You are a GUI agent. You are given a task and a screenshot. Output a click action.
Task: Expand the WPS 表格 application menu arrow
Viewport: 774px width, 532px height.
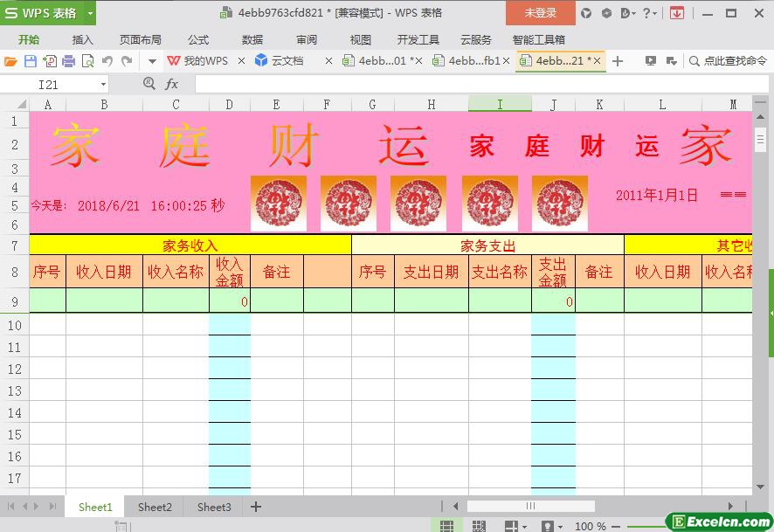[x=90, y=13]
